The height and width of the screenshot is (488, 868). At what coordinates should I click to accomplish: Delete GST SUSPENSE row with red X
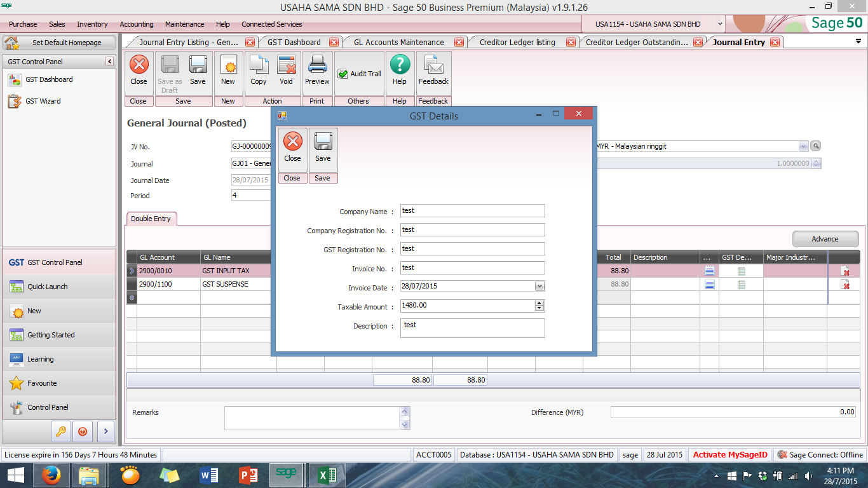[x=845, y=284]
